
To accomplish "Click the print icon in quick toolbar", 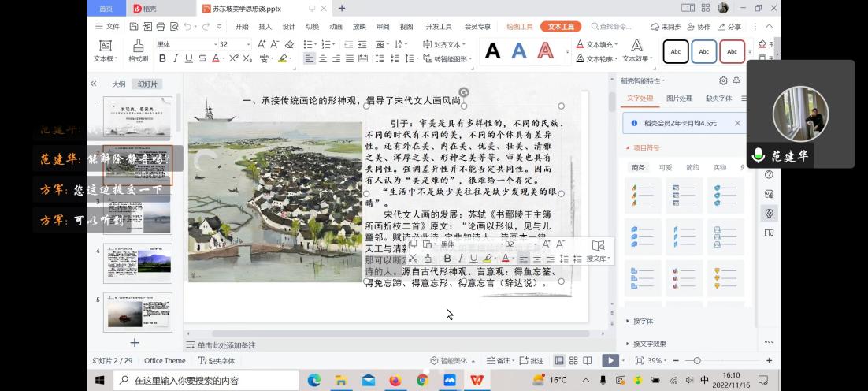I will pyautogui.click(x=161, y=27).
